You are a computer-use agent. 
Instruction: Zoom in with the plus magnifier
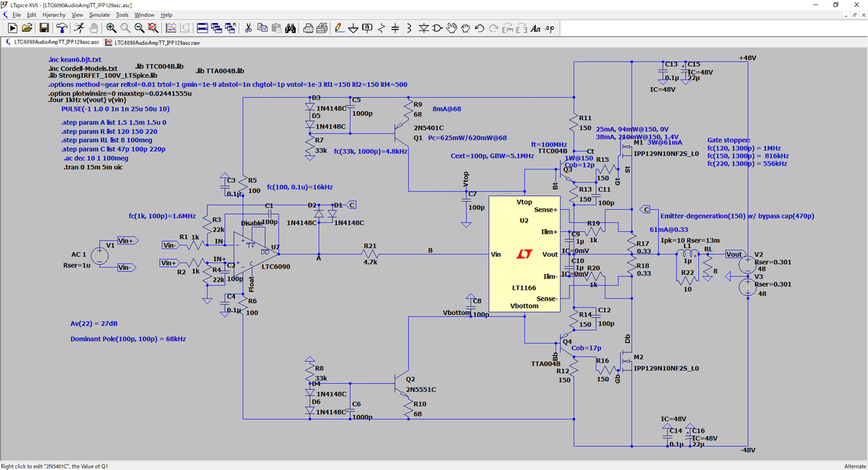point(111,27)
